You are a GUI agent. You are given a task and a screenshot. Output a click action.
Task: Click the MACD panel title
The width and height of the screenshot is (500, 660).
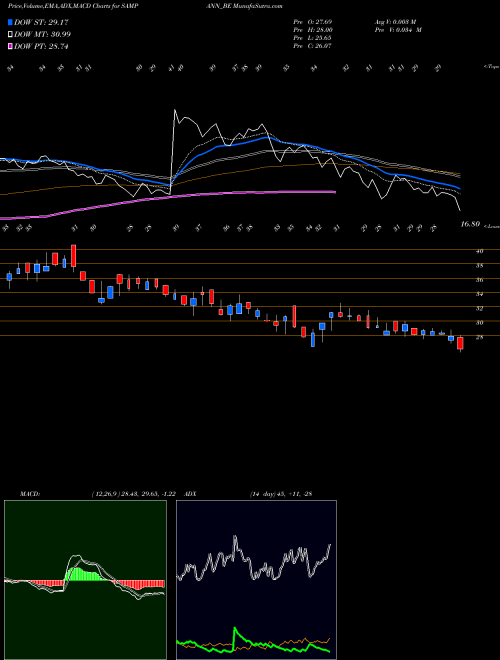point(30,494)
